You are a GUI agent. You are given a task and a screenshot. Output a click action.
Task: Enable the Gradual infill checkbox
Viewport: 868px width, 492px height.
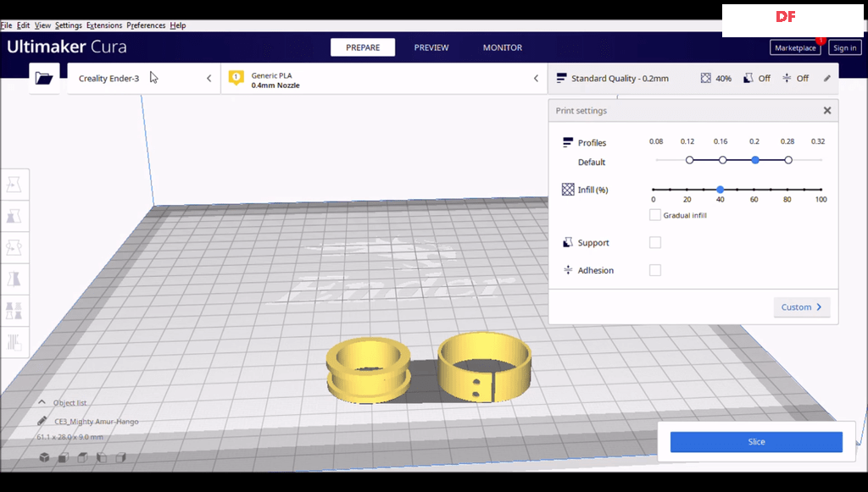tap(655, 215)
